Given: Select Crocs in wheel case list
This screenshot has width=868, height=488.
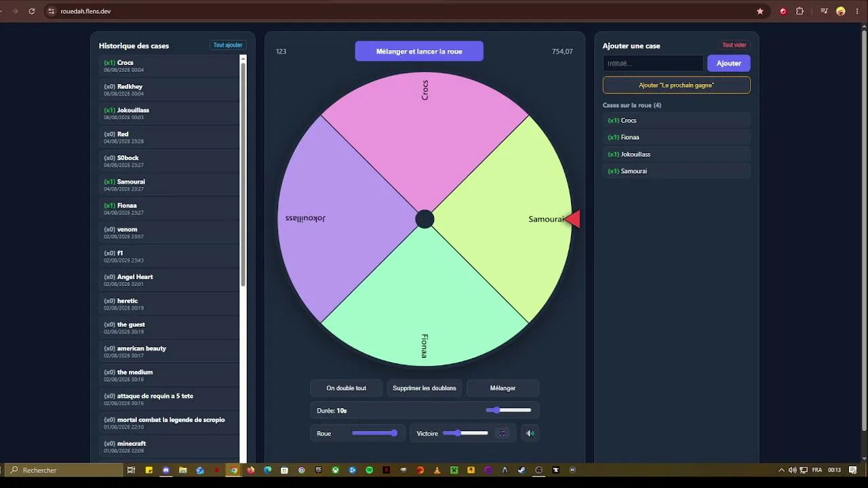Looking at the screenshot, I should click(x=677, y=121).
